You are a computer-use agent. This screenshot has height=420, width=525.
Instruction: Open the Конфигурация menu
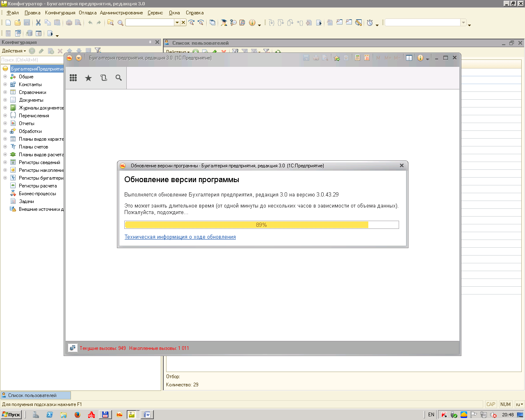coord(60,13)
